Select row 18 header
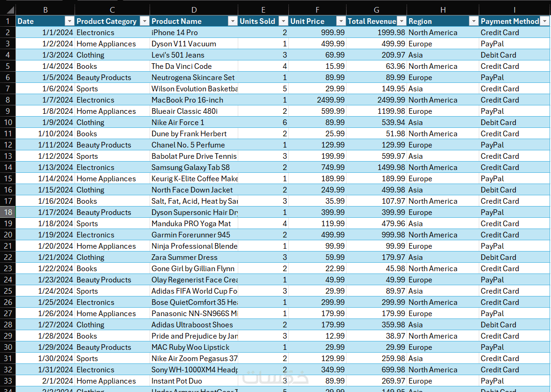Viewport: 551px width, 392px height. tap(8, 212)
